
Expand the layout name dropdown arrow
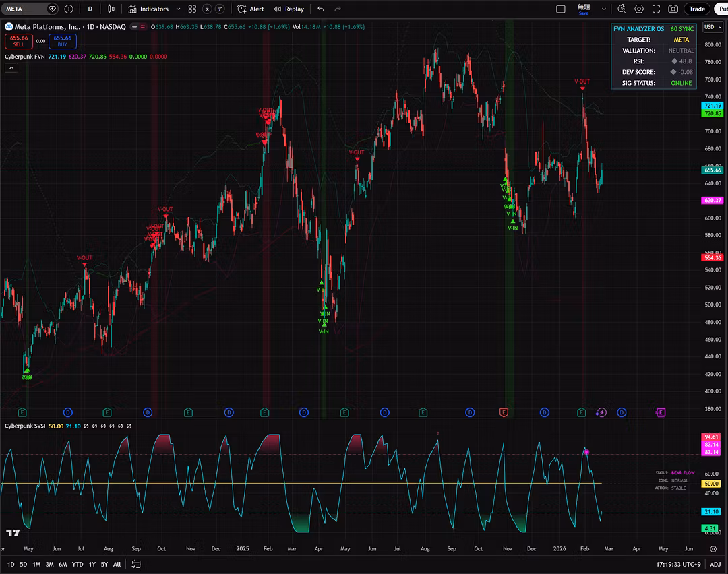[x=603, y=9]
